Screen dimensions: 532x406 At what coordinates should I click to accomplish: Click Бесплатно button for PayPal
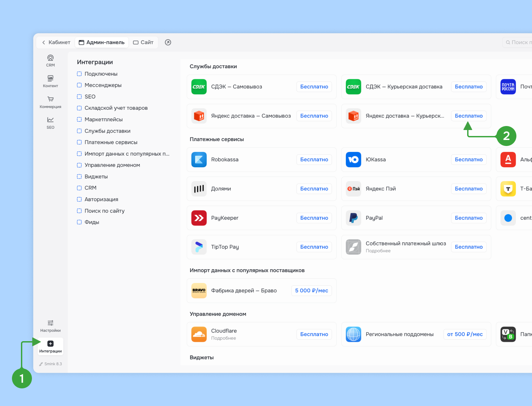tap(469, 218)
